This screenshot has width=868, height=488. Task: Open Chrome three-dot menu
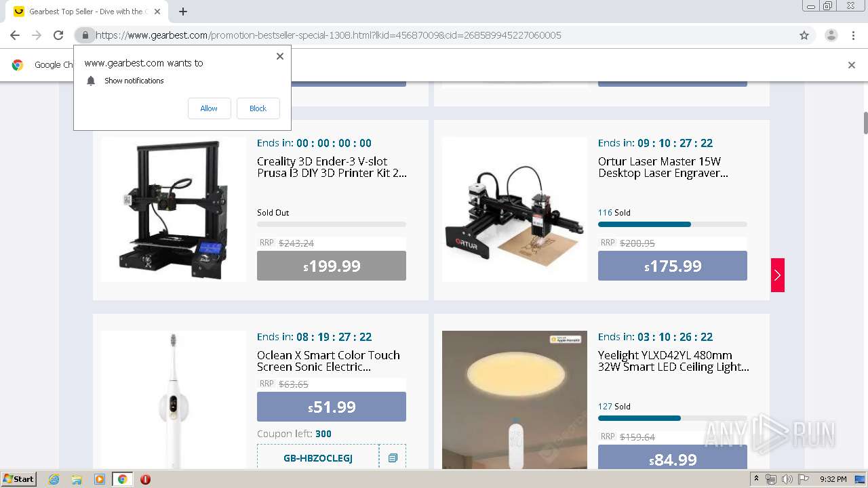pyautogui.click(x=853, y=35)
